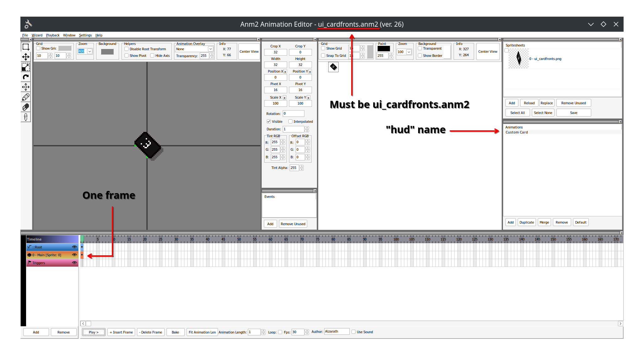644x363 pixels.
Task: Collapse the spritesheet Zoom combo box
Action: [x=409, y=52]
